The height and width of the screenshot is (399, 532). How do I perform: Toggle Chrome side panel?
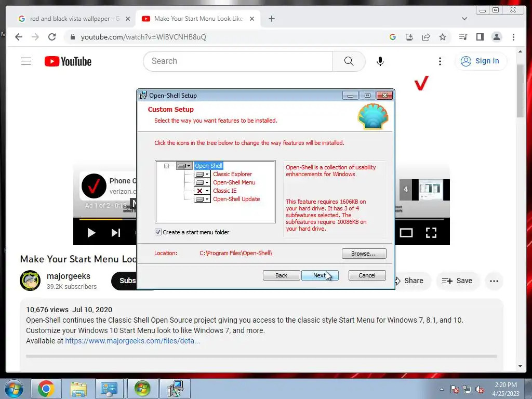coord(480,37)
